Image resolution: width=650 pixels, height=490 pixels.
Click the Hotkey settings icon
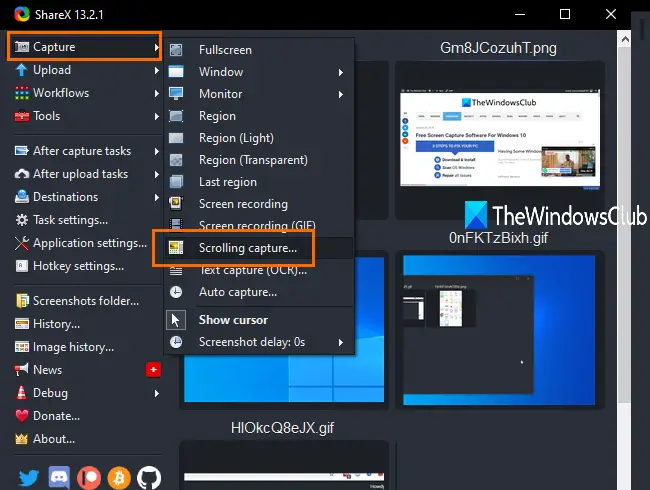click(x=22, y=266)
